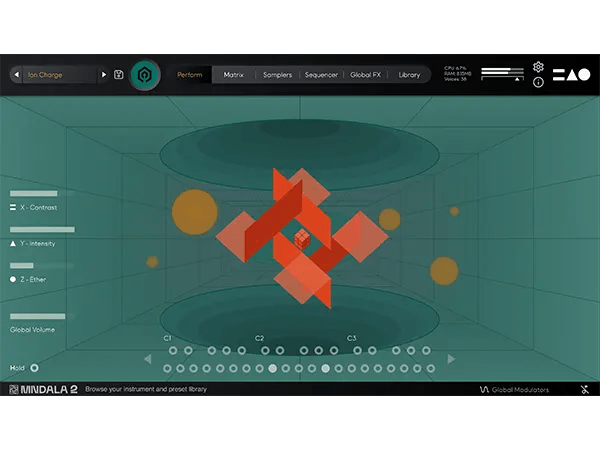The image size is (600, 450).
Task: Click the C2 octave label
Action: (x=259, y=338)
